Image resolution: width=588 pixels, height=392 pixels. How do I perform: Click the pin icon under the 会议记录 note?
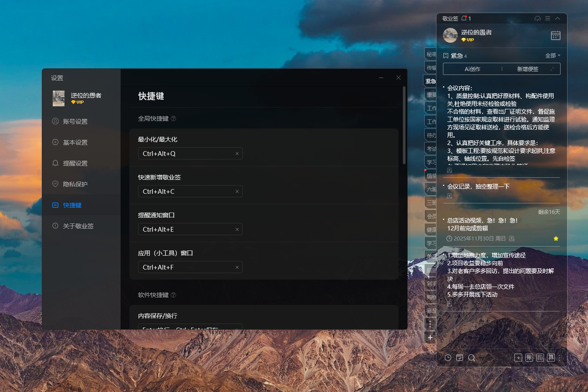(449, 195)
